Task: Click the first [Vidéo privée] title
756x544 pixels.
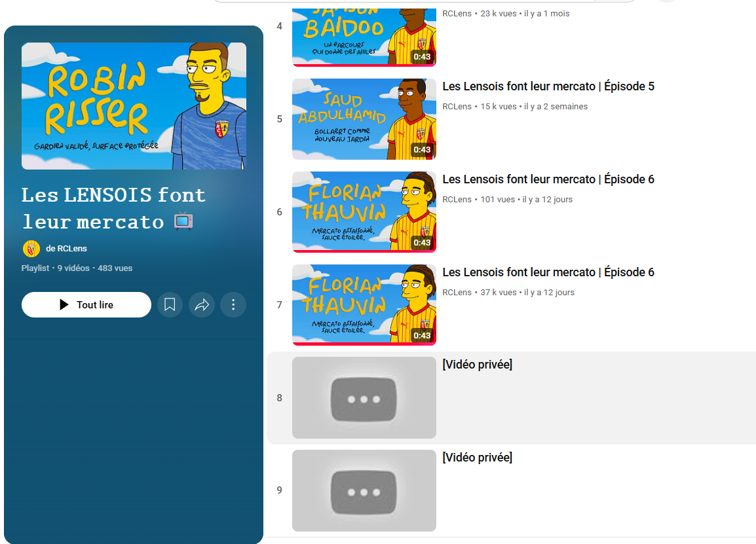Action: click(x=478, y=365)
